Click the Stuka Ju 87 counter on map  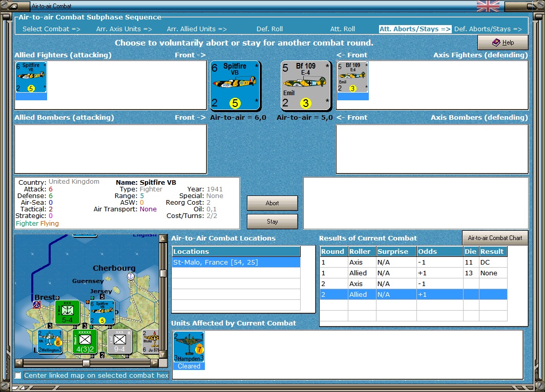[x=151, y=342]
